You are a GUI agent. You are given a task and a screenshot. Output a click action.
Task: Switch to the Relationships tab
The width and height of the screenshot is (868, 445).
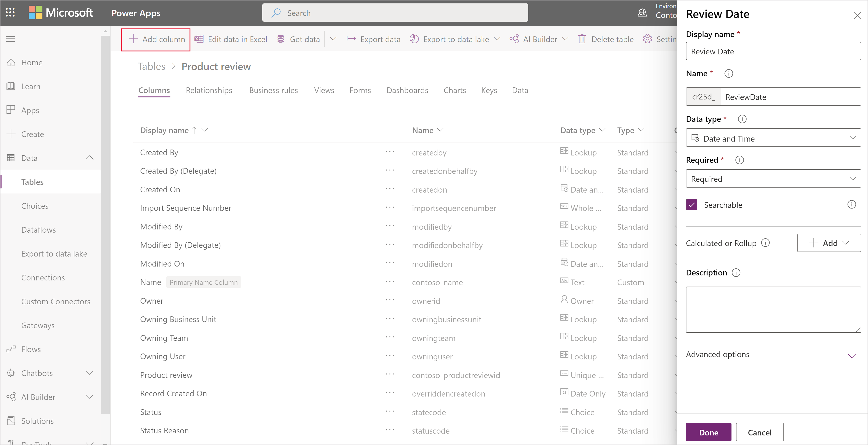[209, 90]
